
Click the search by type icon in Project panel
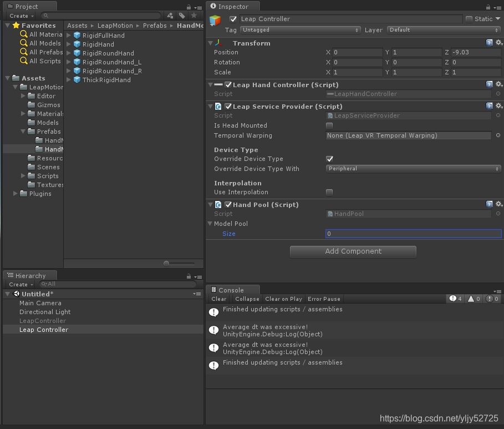click(x=170, y=16)
